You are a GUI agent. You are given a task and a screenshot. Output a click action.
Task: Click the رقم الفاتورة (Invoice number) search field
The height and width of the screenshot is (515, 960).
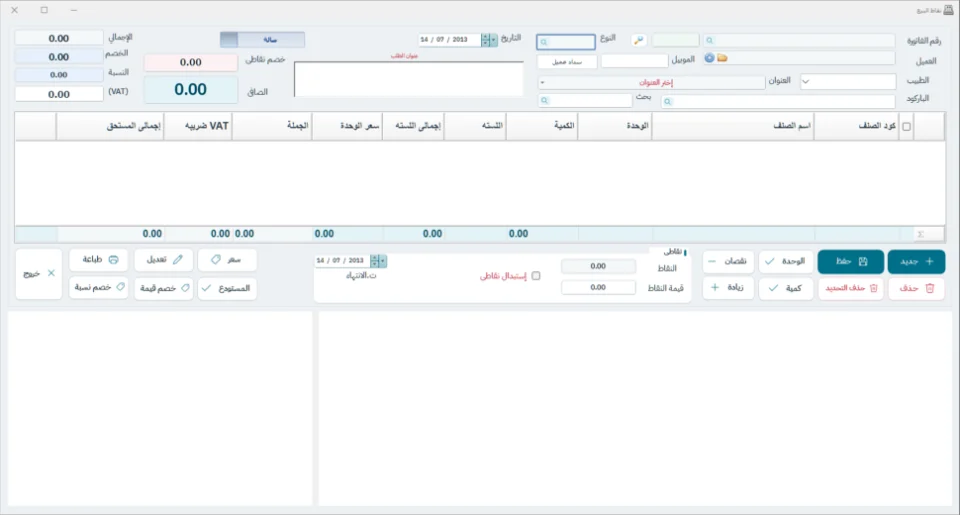[x=798, y=40]
